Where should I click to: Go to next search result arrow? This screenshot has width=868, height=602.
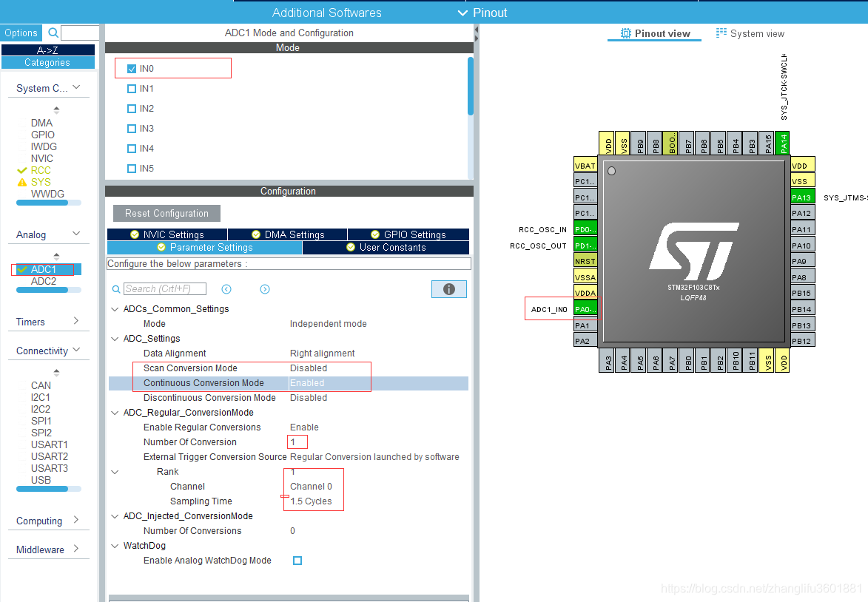coord(265,289)
